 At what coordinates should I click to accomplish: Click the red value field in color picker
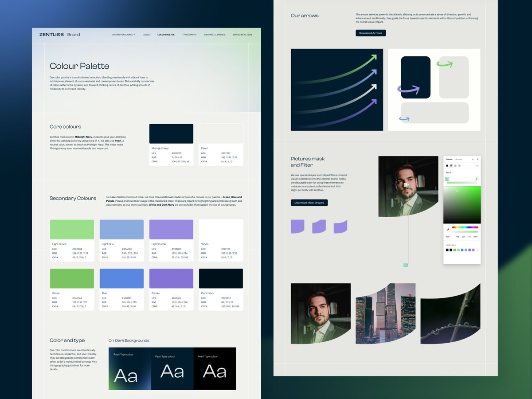tap(458, 237)
